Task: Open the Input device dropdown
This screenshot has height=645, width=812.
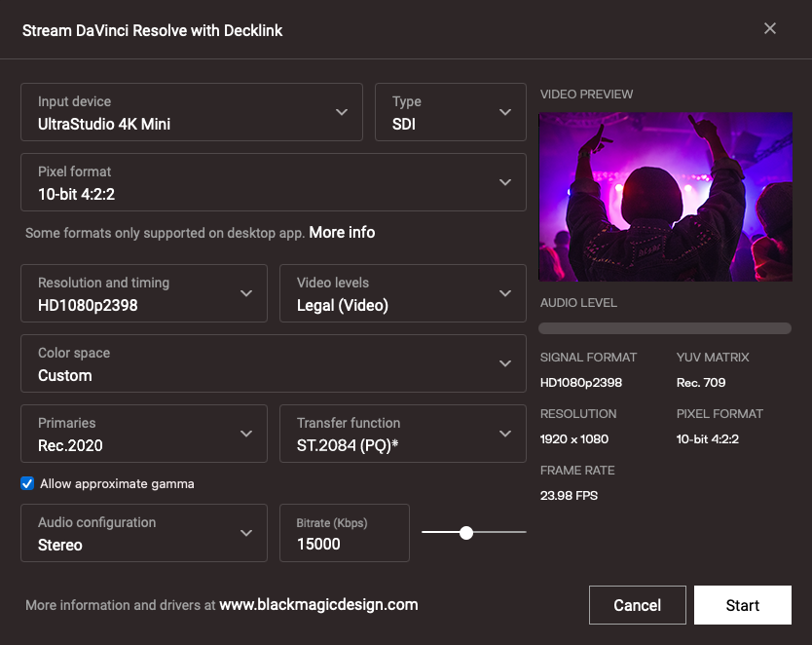Action: (191, 112)
